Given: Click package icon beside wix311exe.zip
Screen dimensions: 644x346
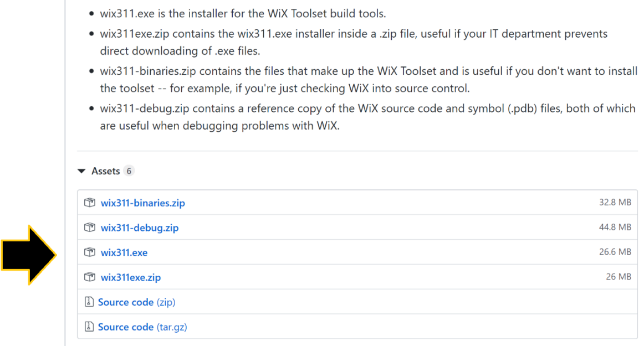Looking at the screenshot, I should pyautogui.click(x=90, y=277).
